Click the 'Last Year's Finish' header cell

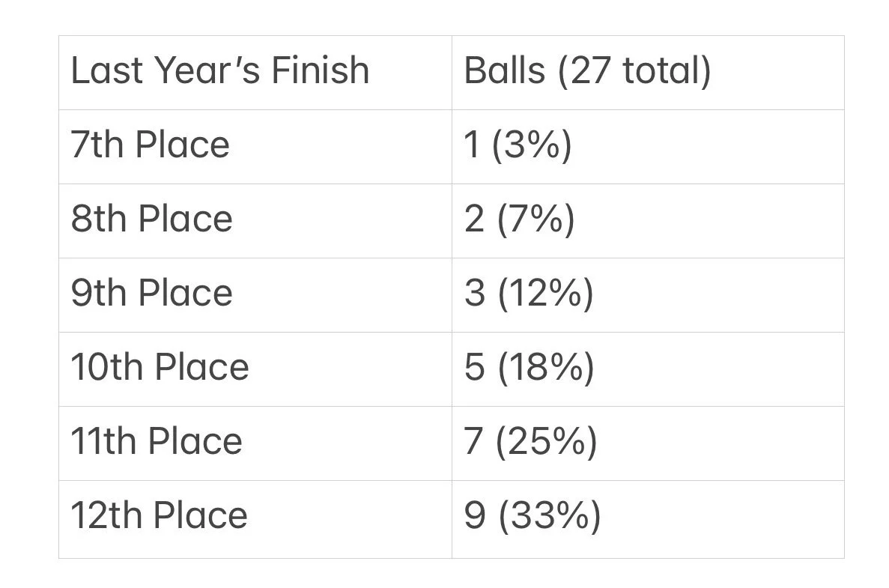coord(255,73)
